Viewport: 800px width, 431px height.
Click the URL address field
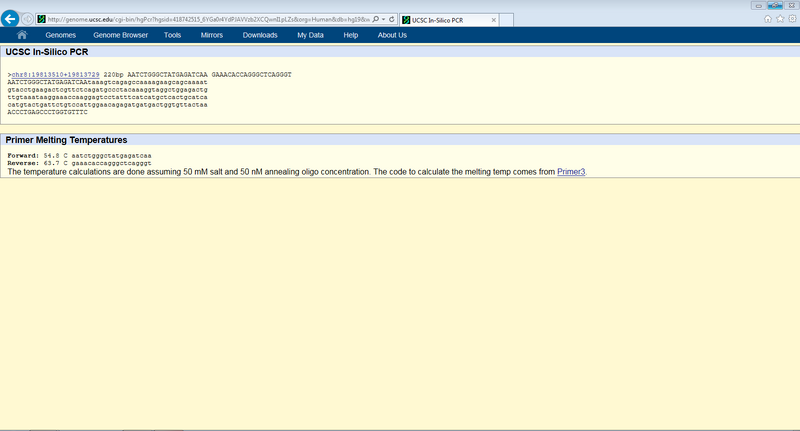[200, 19]
